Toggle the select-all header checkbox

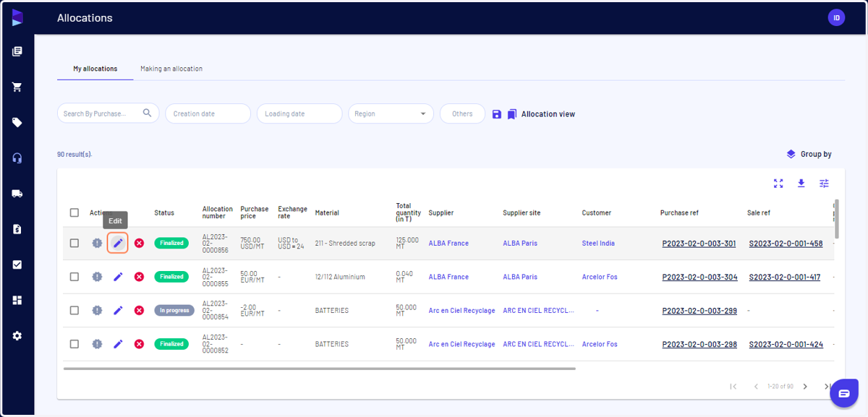pos(75,212)
